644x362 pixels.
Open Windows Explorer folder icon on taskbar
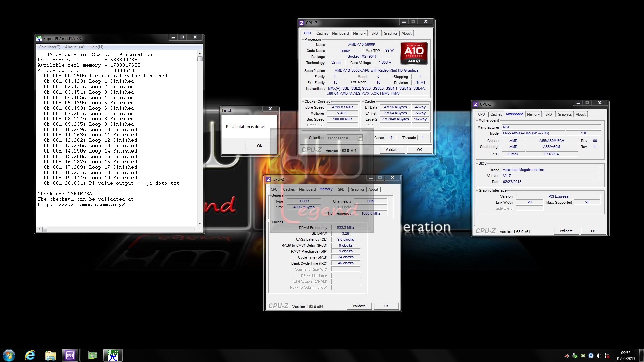[50, 355]
